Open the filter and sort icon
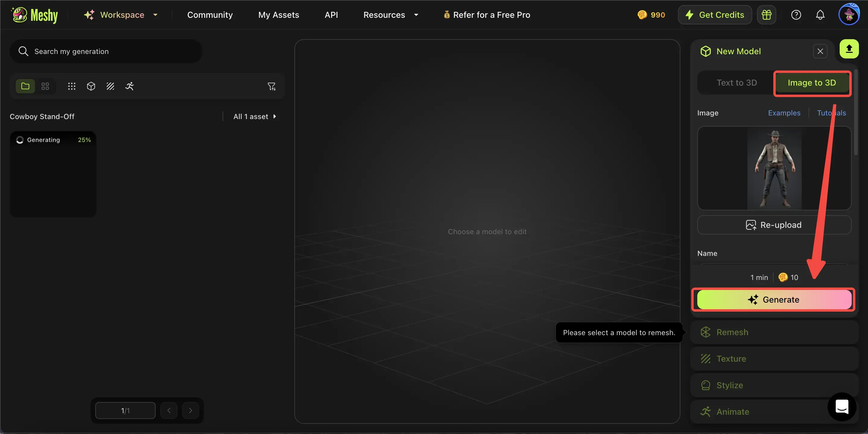Viewport: 868px width, 434px height. click(x=271, y=86)
